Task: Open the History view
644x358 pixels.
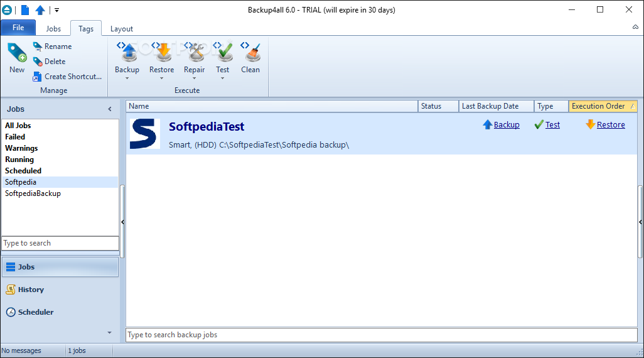Action: tap(60, 290)
